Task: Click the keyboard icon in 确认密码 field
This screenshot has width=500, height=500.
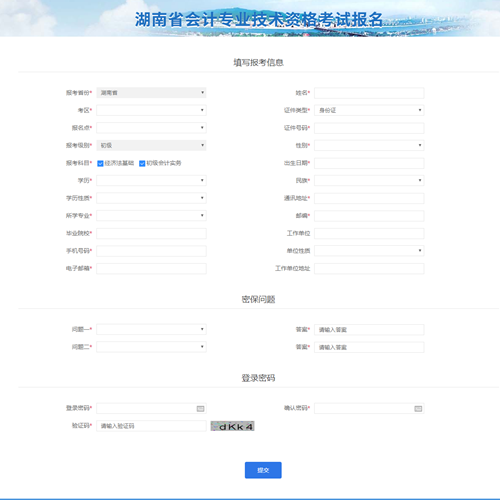Action: 418,409
